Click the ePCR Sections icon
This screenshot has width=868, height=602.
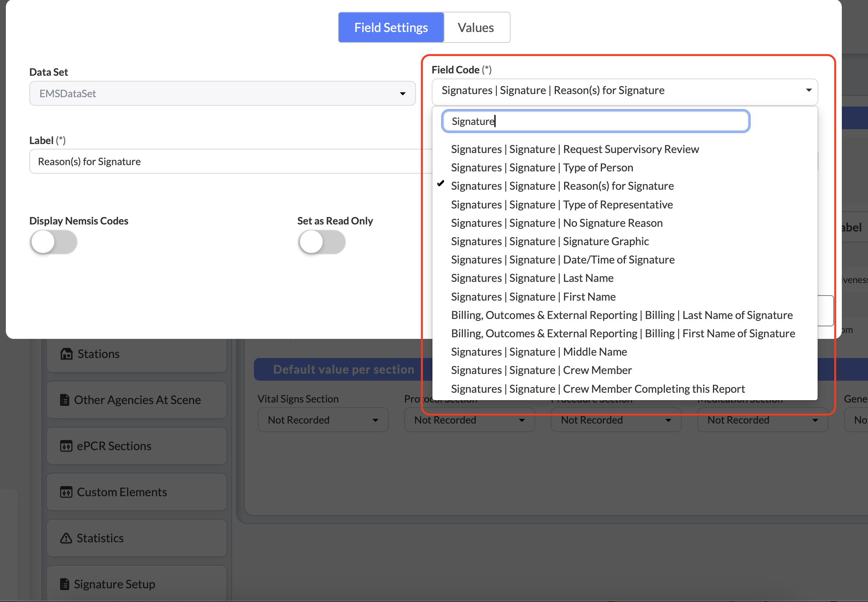click(66, 446)
